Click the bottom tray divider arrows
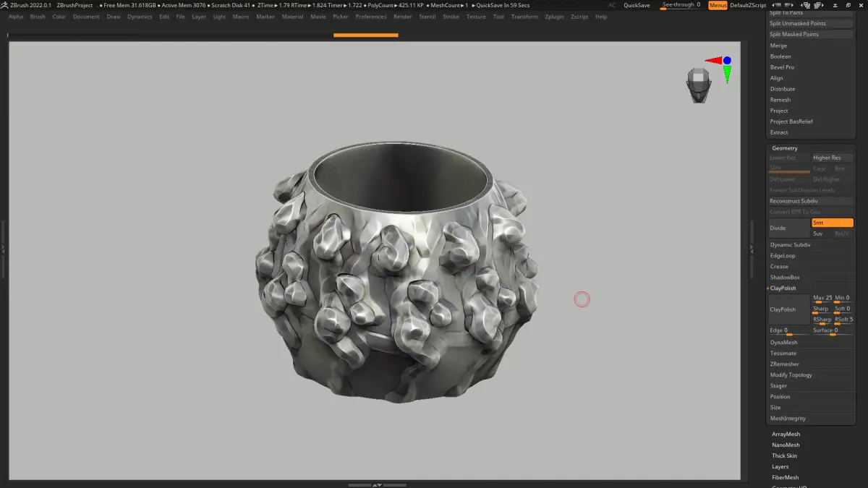Image resolution: width=868 pixels, height=488 pixels. (x=375, y=484)
